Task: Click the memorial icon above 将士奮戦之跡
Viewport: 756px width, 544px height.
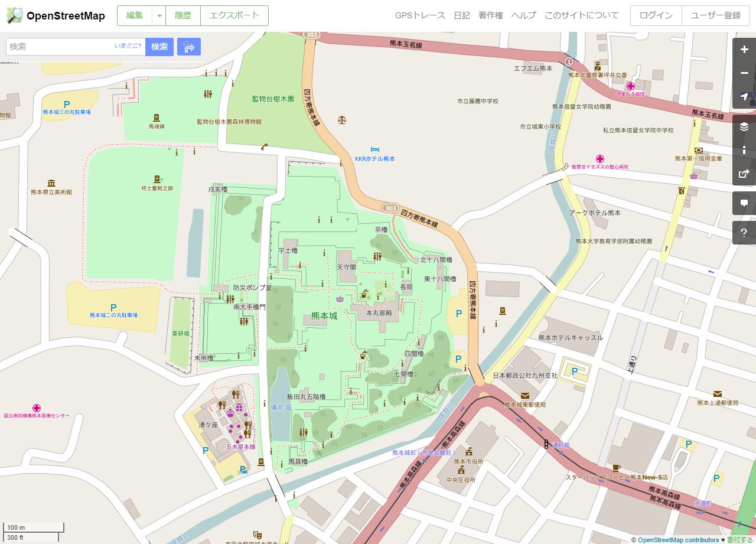Action: point(157,179)
